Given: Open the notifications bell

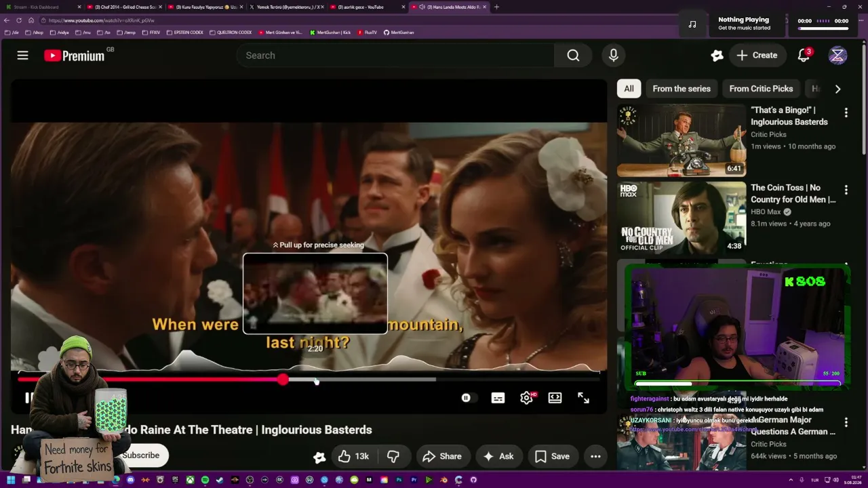Looking at the screenshot, I should tap(804, 56).
